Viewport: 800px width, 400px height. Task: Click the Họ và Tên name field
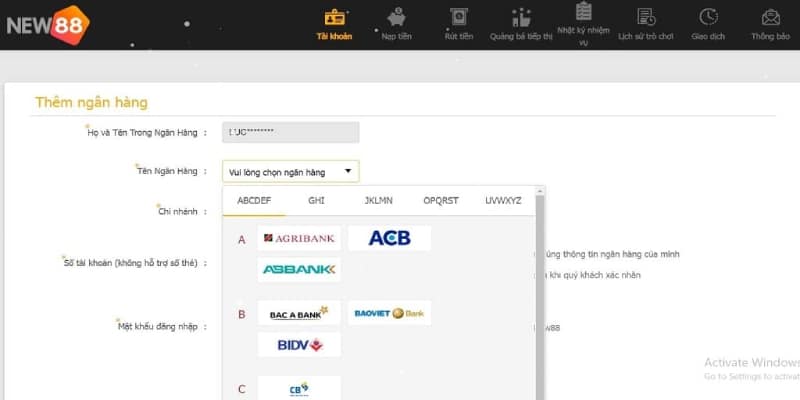click(290, 132)
